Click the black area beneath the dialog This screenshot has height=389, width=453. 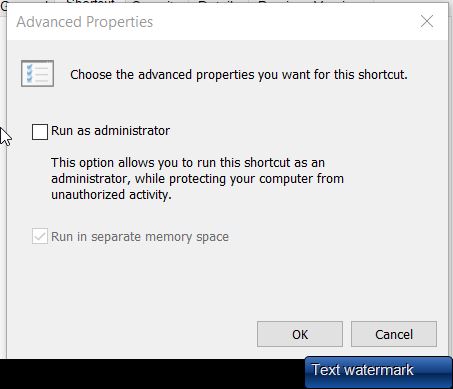pyautogui.click(x=150, y=373)
